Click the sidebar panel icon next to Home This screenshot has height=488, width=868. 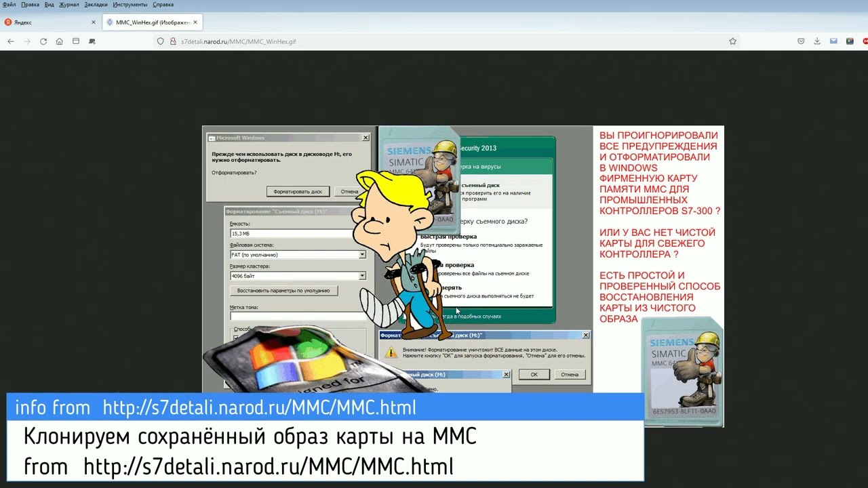point(76,41)
